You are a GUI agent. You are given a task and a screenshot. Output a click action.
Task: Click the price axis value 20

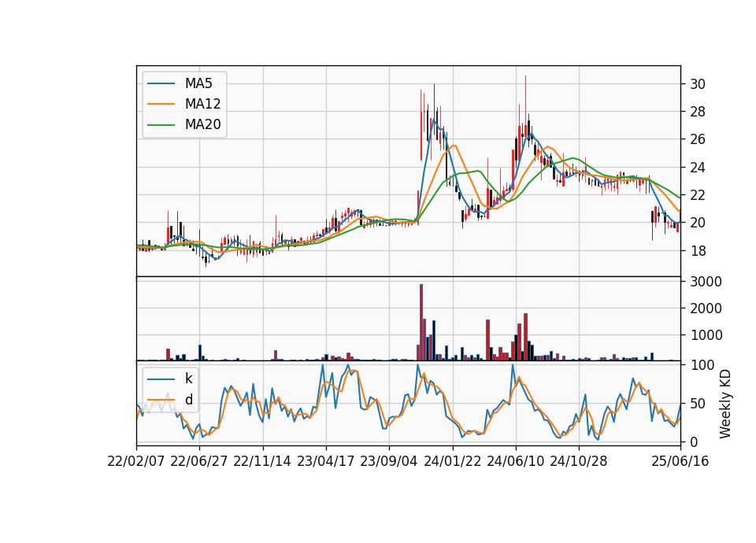coord(698,223)
